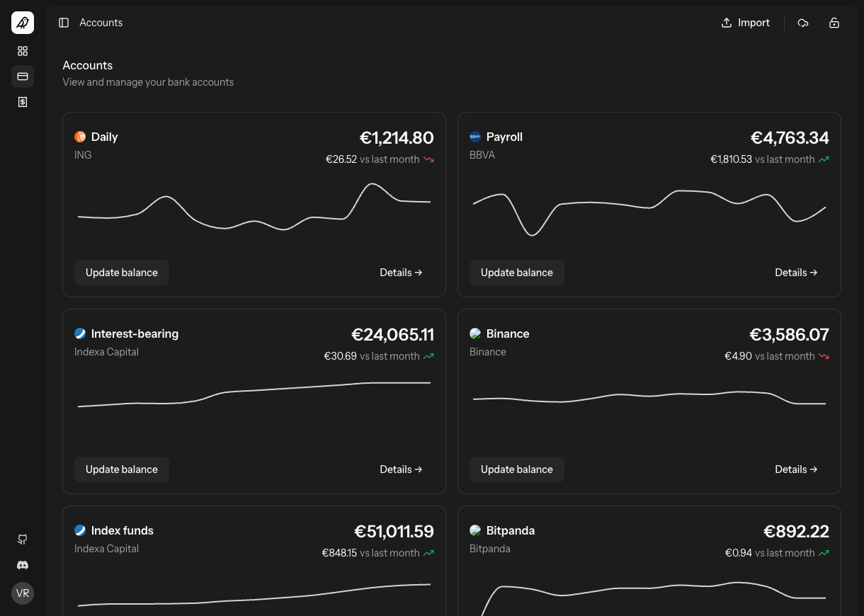Click the ING logo on the Daily card
The height and width of the screenshot is (616, 864).
(80, 137)
